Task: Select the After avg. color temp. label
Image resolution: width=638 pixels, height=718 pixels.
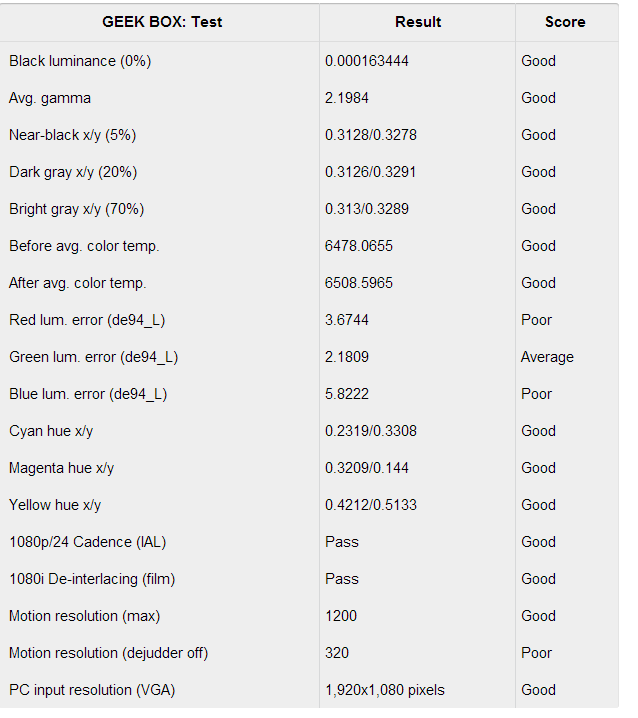Action: tap(77, 283)
